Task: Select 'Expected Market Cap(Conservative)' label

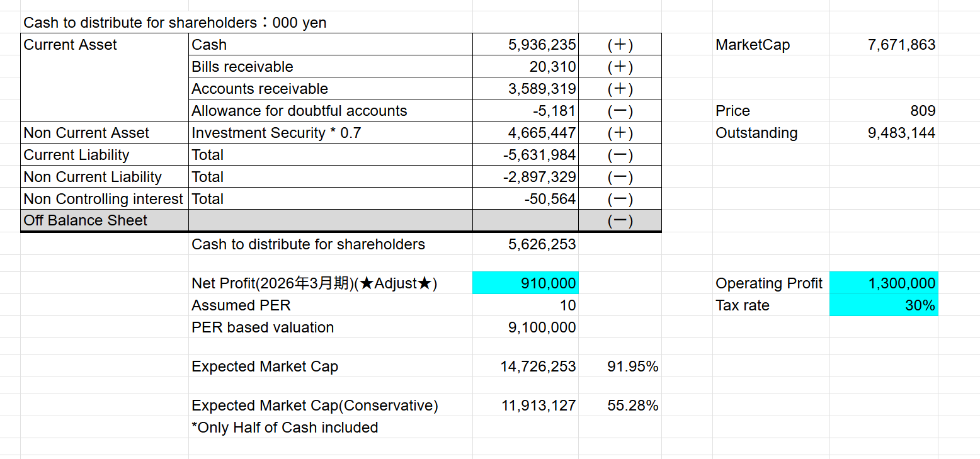Action: point(314,405)
